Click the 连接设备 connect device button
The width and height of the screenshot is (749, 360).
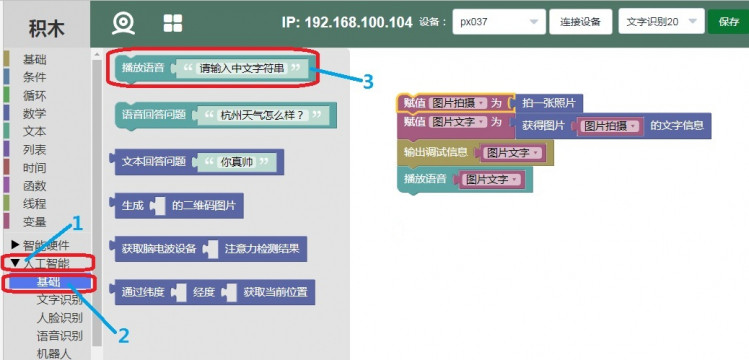click(x=580, y=22)
